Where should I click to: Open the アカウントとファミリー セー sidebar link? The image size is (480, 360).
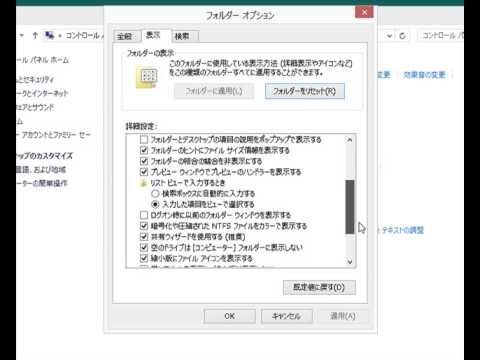pos(53,135)
